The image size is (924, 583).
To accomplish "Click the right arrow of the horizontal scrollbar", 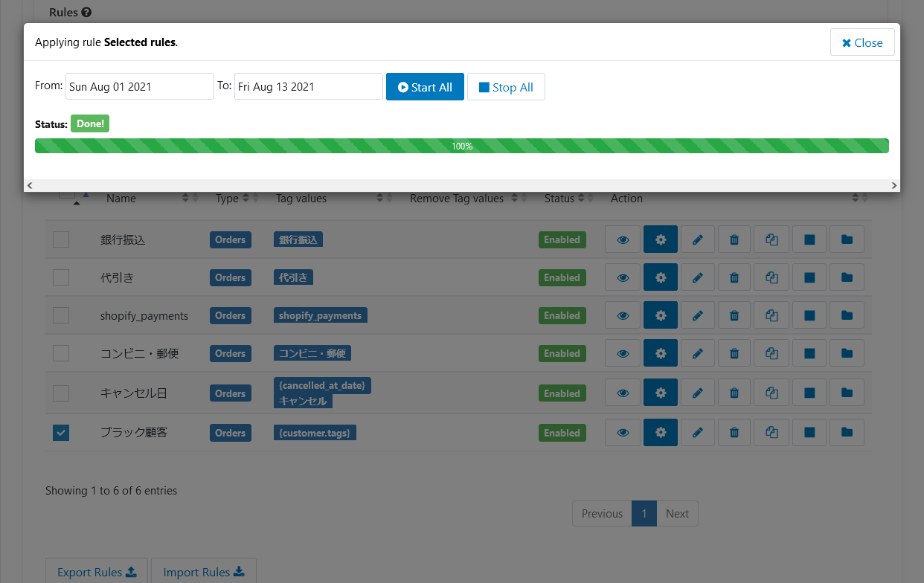I will pyautogui.click(x=893, y=184).
